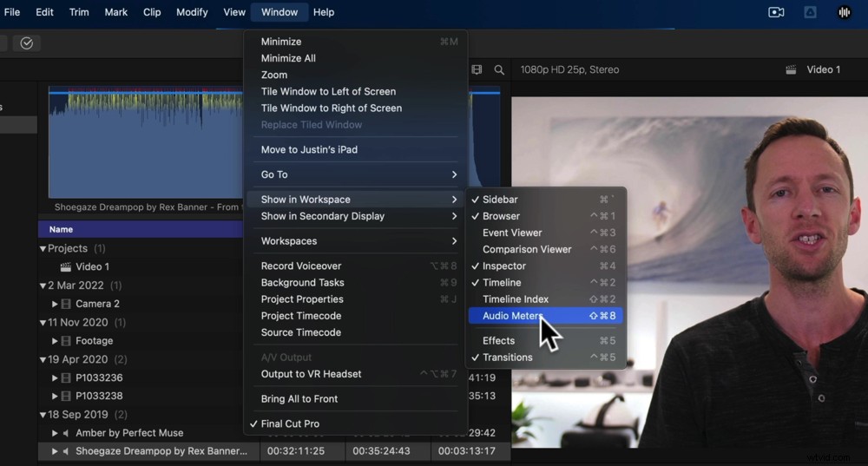This screenshot has width=868, height=466.
Task: Open the Trim menu
Action: (x=79, y=12)
